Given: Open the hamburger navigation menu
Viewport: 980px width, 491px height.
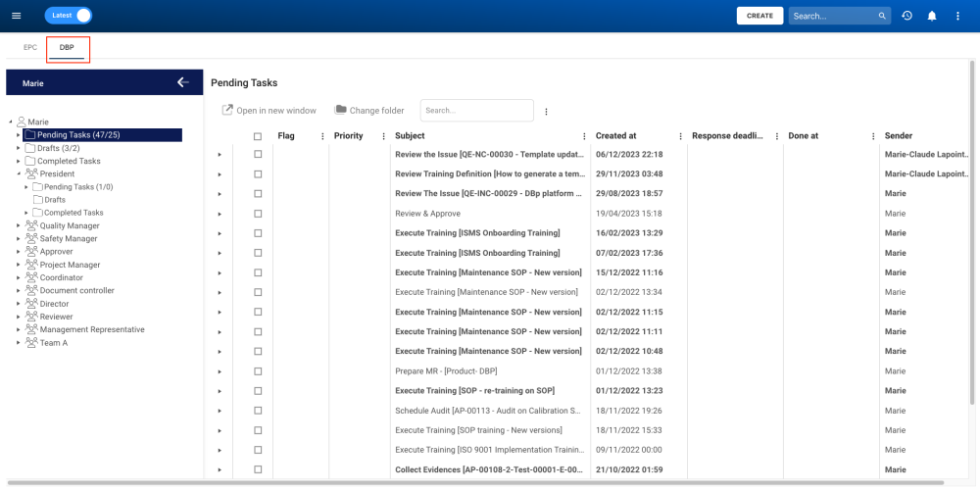Looking at the screenshot, I should 17,16.
